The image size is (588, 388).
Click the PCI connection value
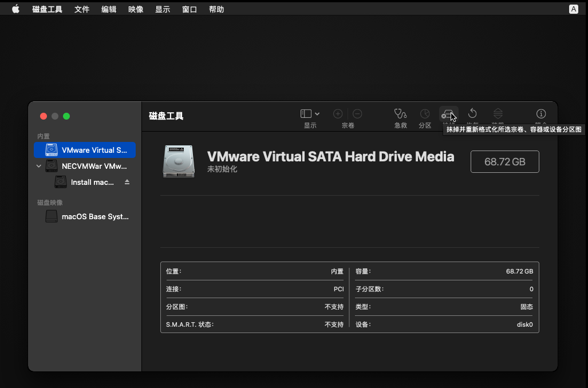(x=338, y=289)
